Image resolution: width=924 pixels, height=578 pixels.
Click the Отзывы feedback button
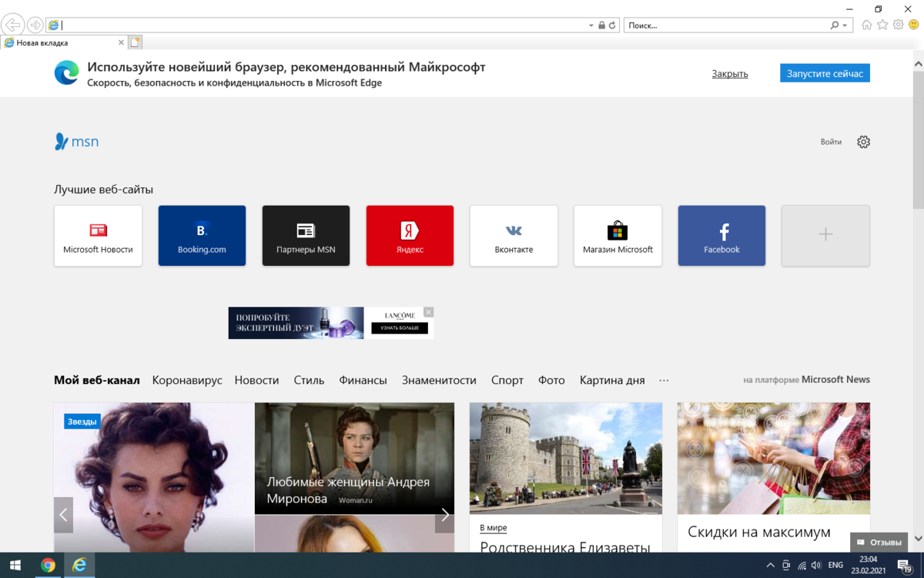[x=879, y=542]
